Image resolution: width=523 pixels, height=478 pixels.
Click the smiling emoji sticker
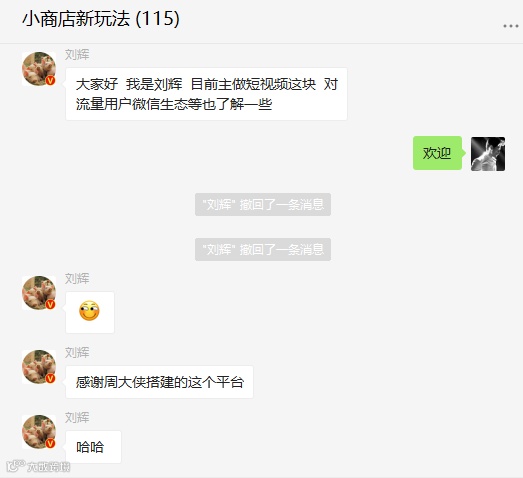[89, 311]
